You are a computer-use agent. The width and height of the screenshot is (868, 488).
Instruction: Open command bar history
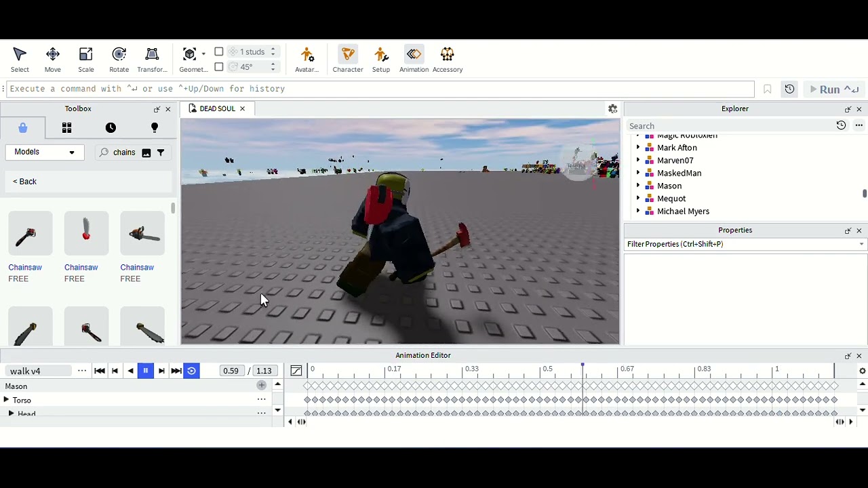[x=789, y=89]
